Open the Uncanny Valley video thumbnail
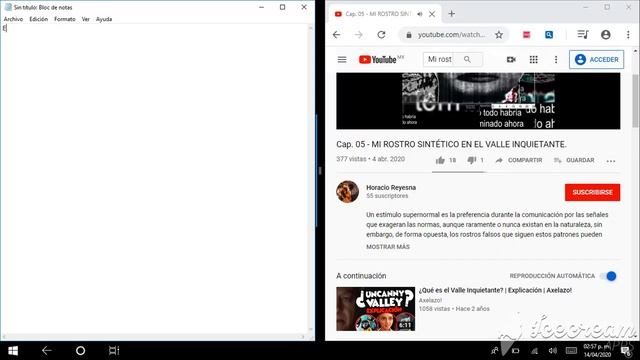The height and width of the screenshot is (360, 640). 376,309
